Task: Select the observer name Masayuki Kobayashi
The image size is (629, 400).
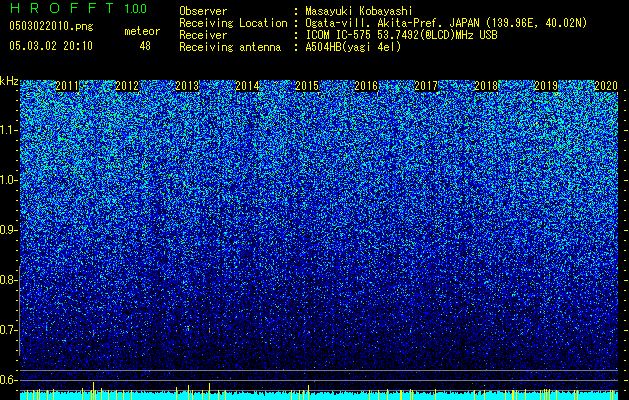Action: point(359,11)
